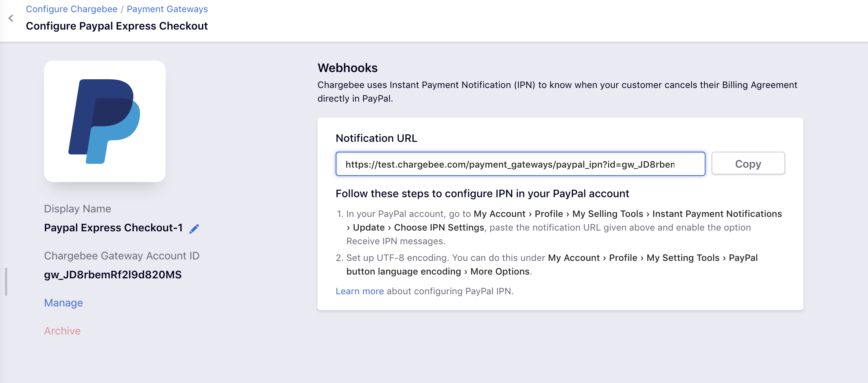Edit display name with the pencil icon
Image resolution: width=868 pixels, height=383 pixels.
194,229
